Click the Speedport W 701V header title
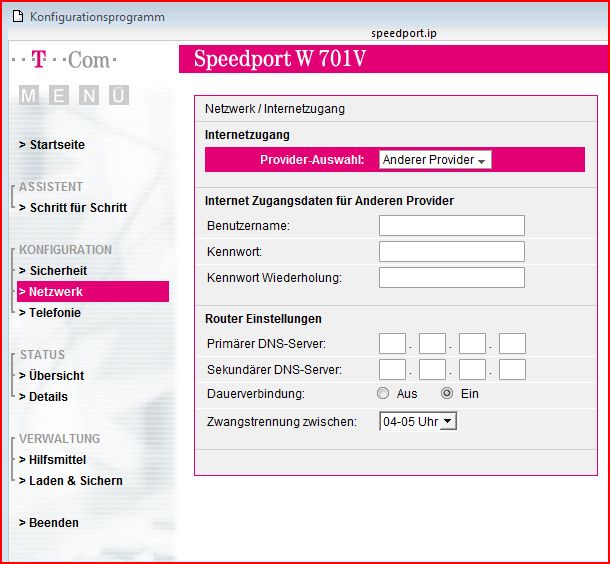This screenshot has height=564, width=610. tap(280, 59)
